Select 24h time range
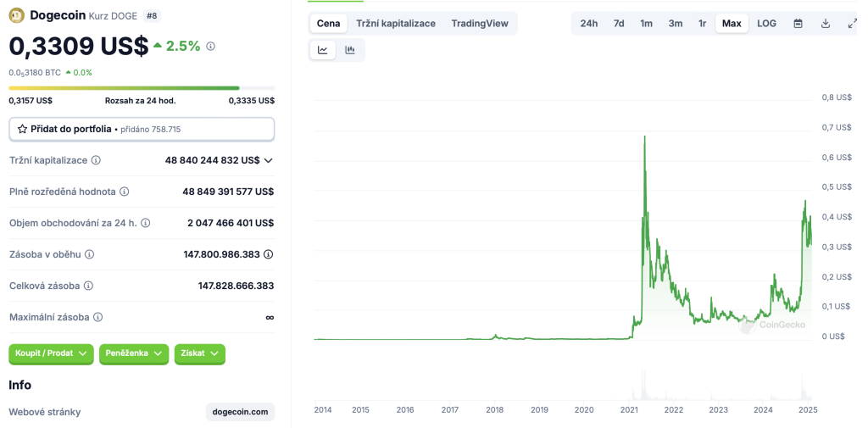The image size is (868, 428). click(x=589, y=23)
